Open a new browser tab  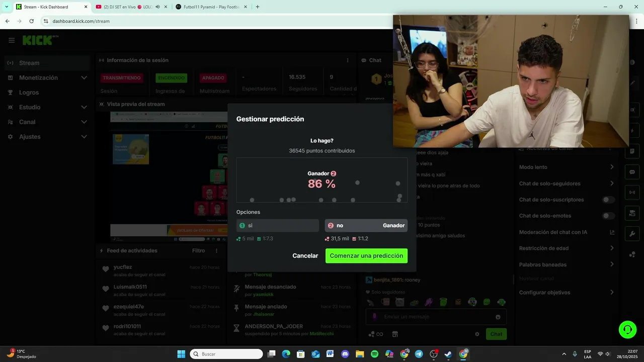pyautogui.click(x=258, y=7)
